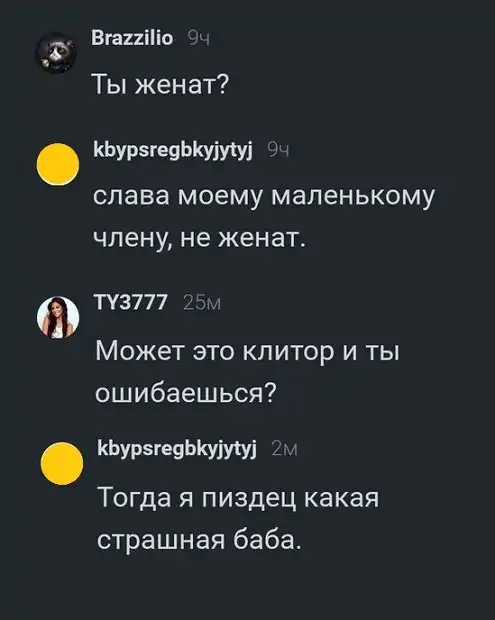The height and width of the screenshot is (620, 495).
Task: Tap the words 'Тогда я' in last comment
Action: click(145, 497)
